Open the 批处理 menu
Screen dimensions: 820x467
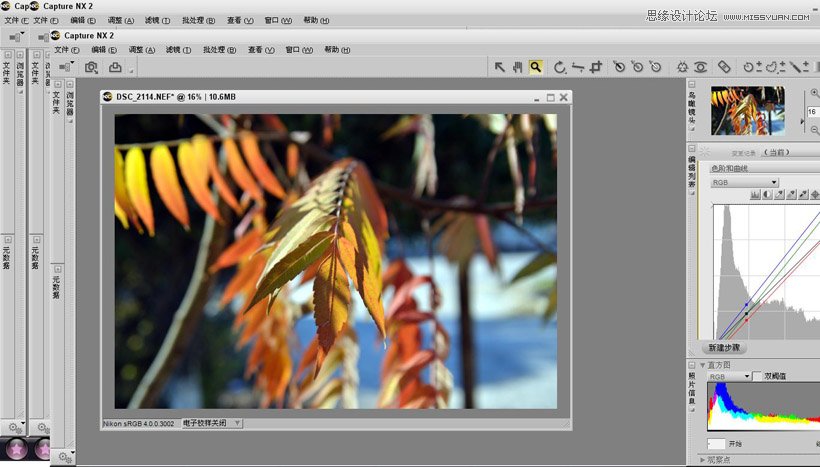pyautogui.click(x=220, y=50)
